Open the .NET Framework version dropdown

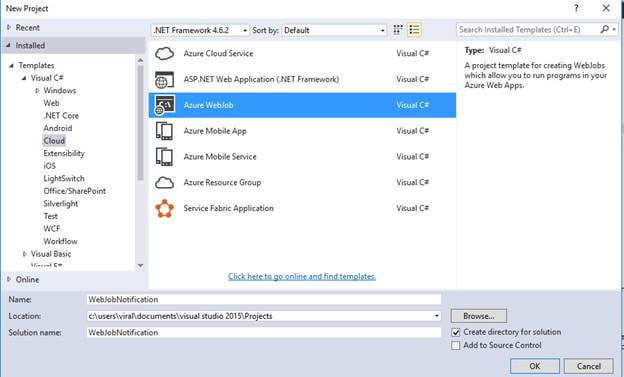coord(200,30)
